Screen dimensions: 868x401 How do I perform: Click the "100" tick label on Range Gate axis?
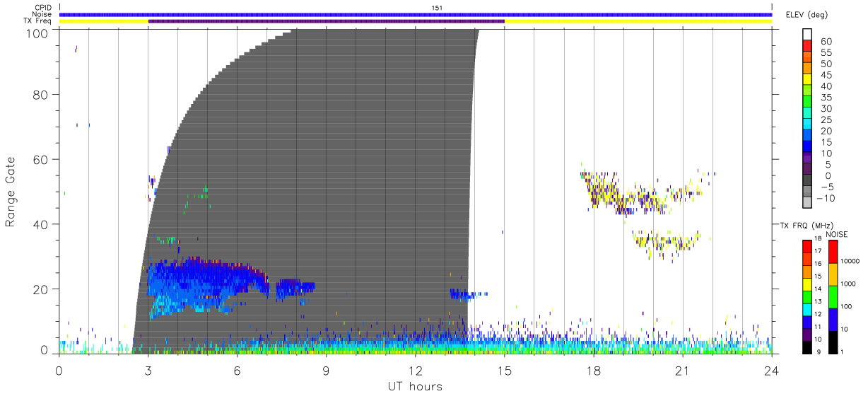click(37, 33)
